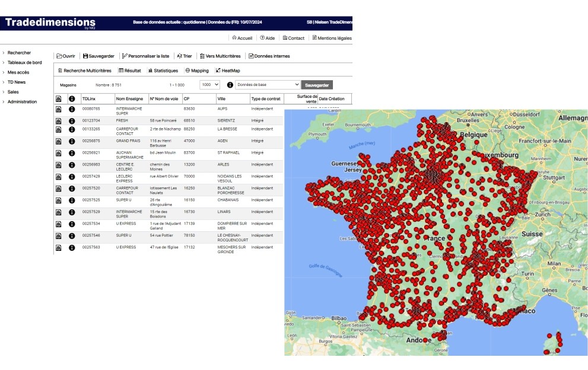Show info for store 00256921

72,154
